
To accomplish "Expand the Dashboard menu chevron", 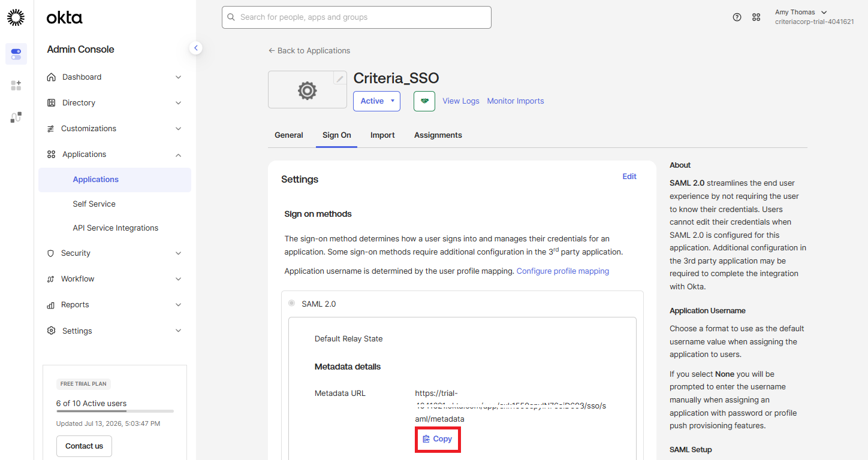I will (x=178, y=77).
